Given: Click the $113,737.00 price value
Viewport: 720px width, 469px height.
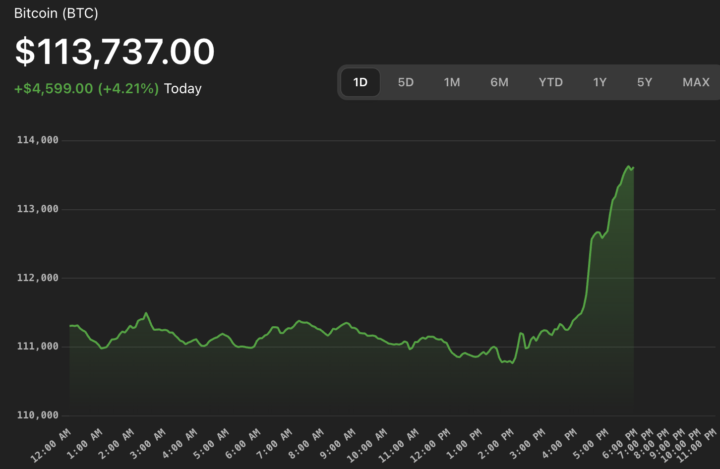Looking at the screenshot, I should pyautogui.click(x=115, y=51).
